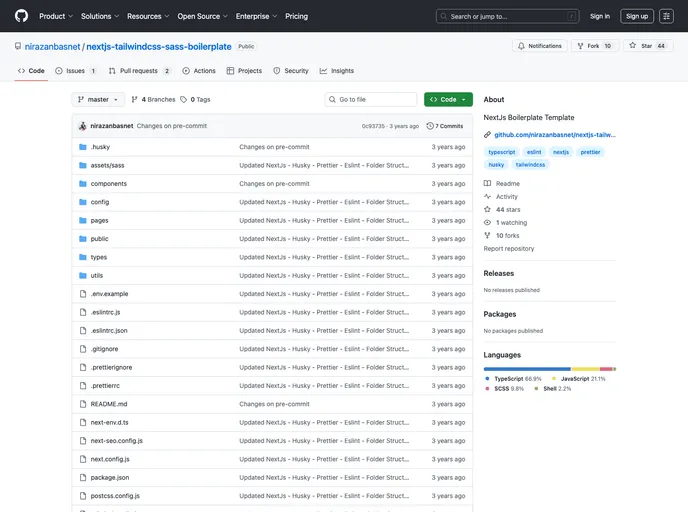Open the pages folder icon

[x=82, y=221]
